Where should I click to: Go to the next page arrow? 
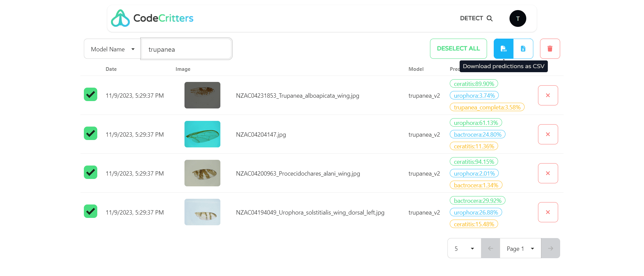[550, 248]
